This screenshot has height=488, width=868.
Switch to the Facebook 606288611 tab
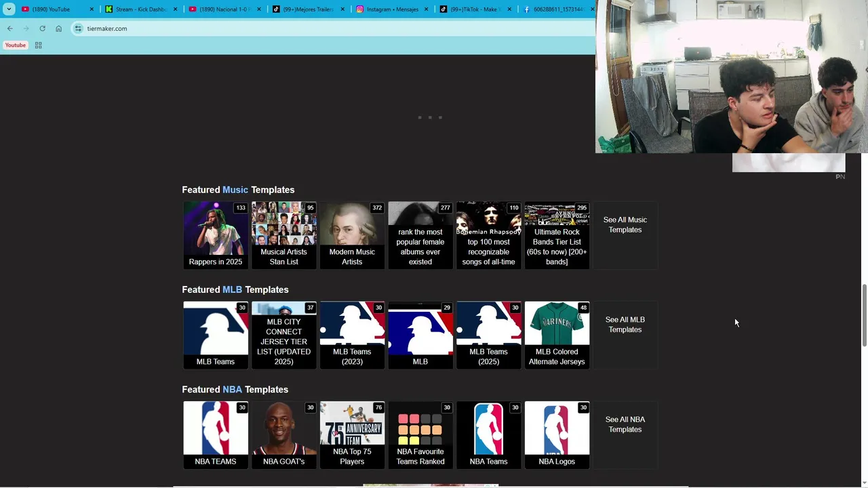557,9
